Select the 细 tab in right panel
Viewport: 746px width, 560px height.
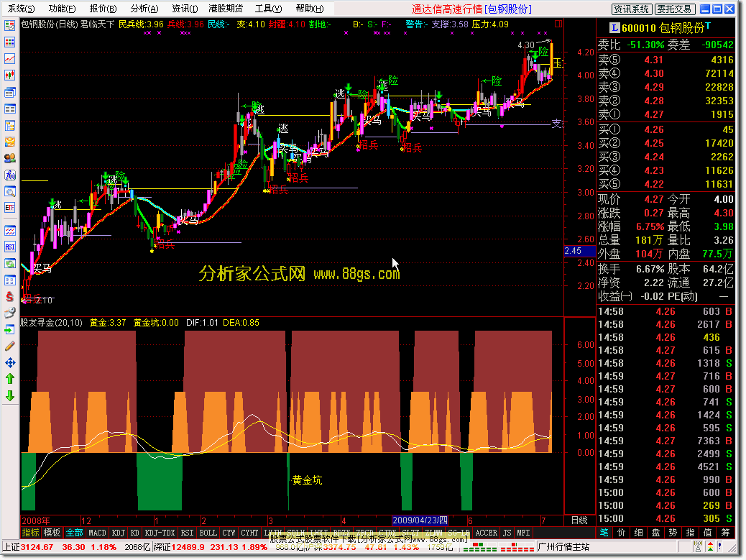[638, 533]
